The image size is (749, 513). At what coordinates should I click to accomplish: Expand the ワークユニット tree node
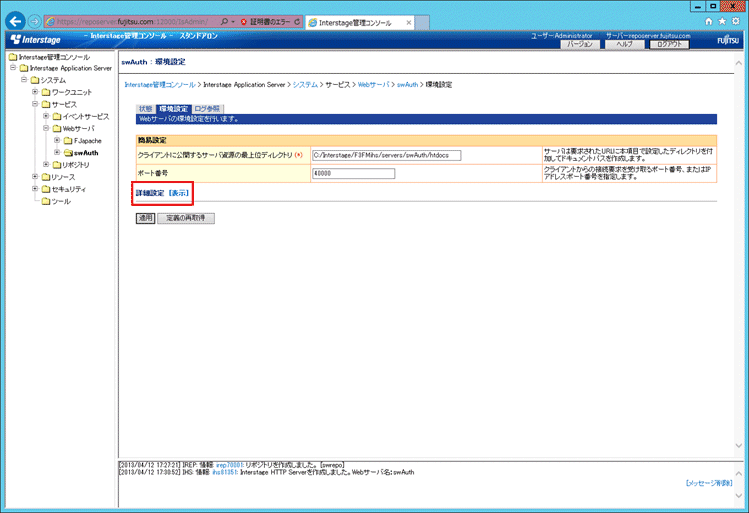pyautogui.click(x=35, y=91)
